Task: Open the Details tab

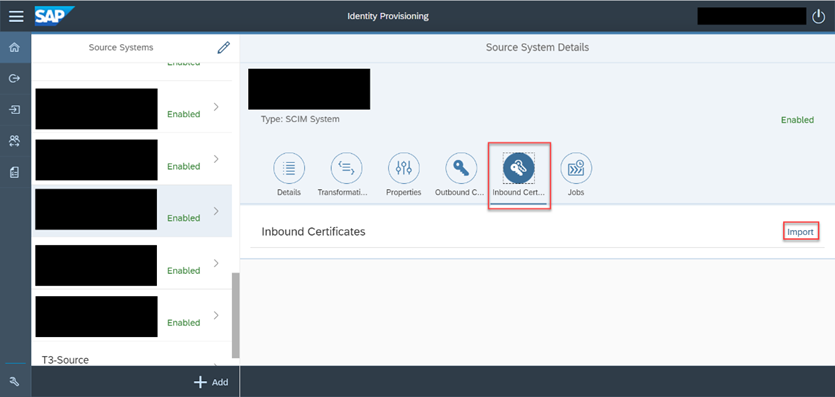Action: click(x=289, y=175)
